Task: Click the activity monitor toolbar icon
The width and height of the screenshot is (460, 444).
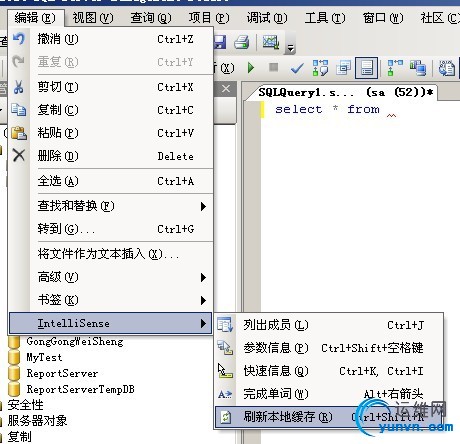Action: pos(271,42)
